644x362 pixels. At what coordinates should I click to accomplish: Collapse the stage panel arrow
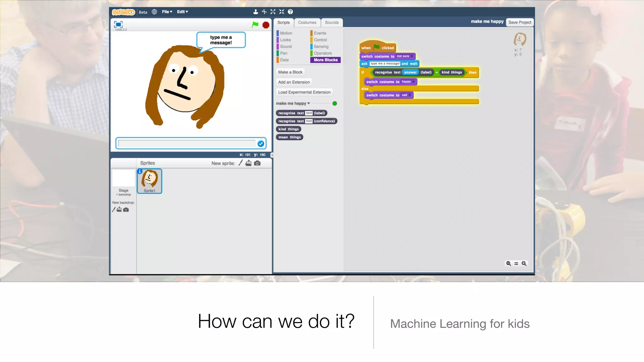(272, 155)
